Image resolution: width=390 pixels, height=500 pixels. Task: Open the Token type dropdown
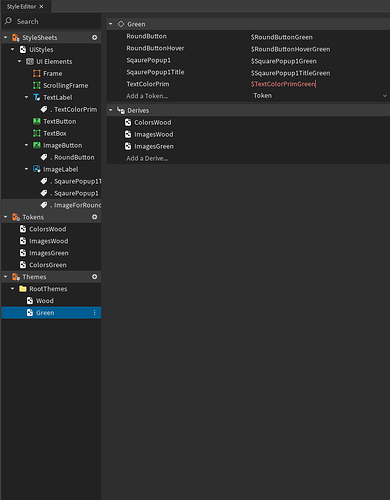pos(320,96)
